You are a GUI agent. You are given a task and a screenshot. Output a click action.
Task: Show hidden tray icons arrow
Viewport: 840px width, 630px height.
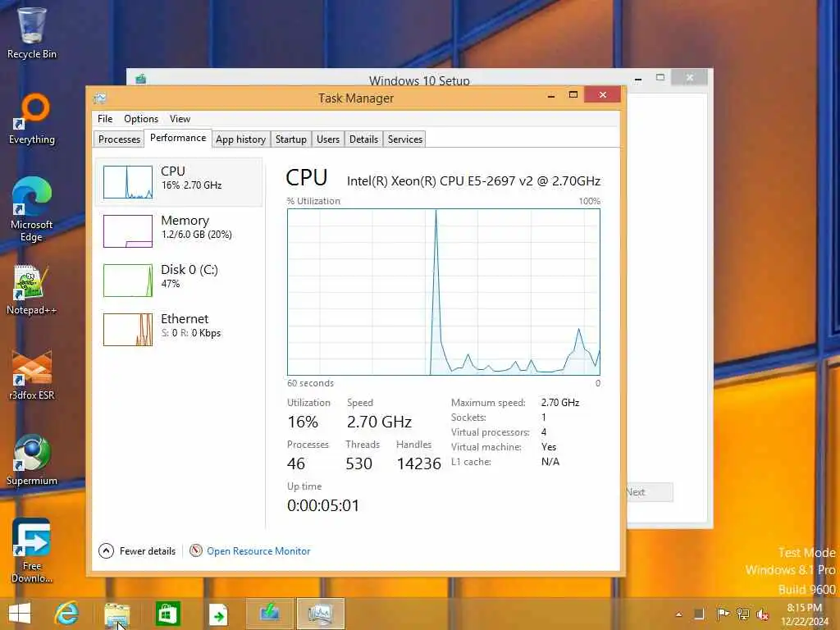pyautogui.click(x=678, y=614)
